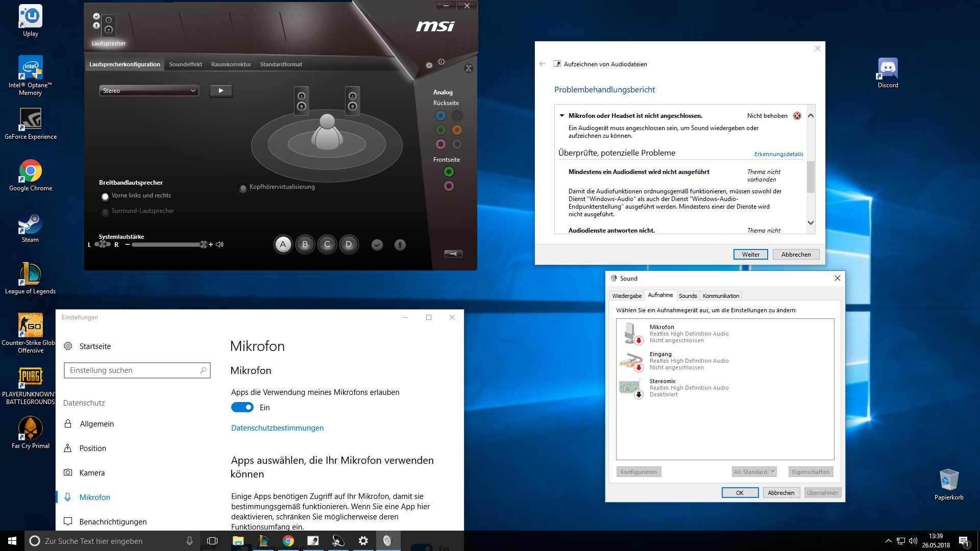Open the Realtek settings gear icon
Image resolution: width=980 pixels, height=551 pixels.
[429, 65]
